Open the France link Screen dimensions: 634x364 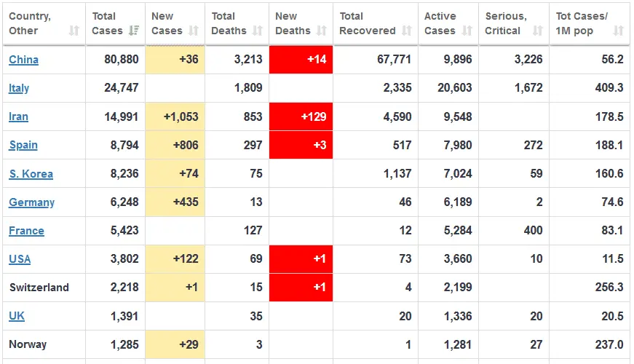(26, 231)
